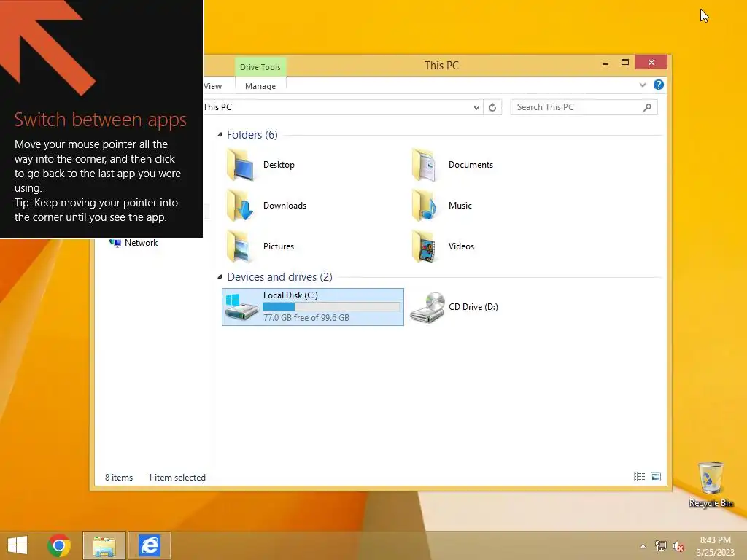Collapse the Devices and drives (2) group
Screen dimensions: 747x560
pos(220,276)
